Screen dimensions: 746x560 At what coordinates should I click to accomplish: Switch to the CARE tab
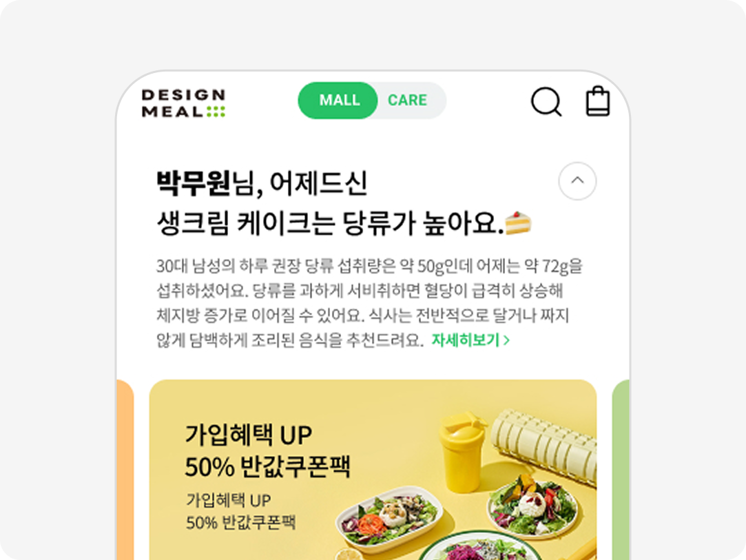tap(407, 101)
